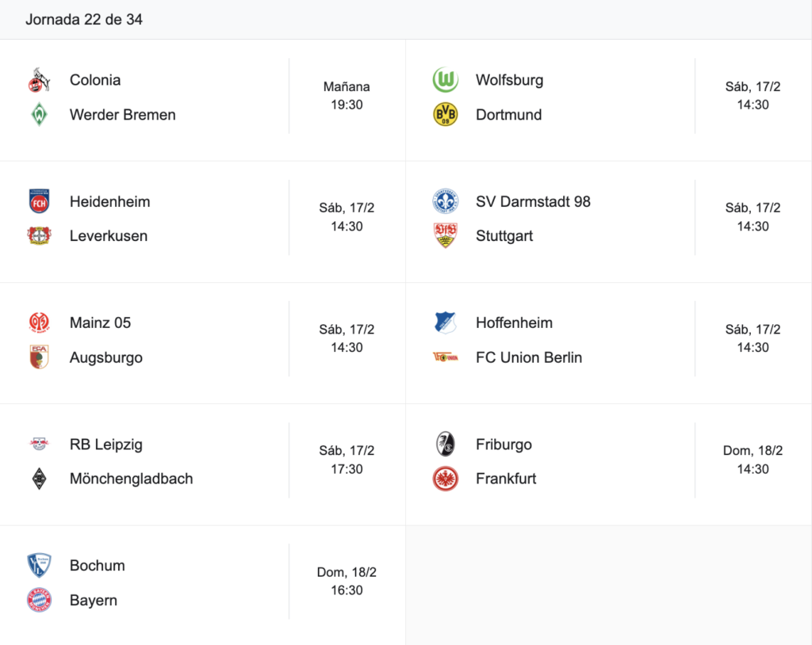Click the Stuttgart VfB crest icon
Screen dimensions: 812x645
coord(445,236)
